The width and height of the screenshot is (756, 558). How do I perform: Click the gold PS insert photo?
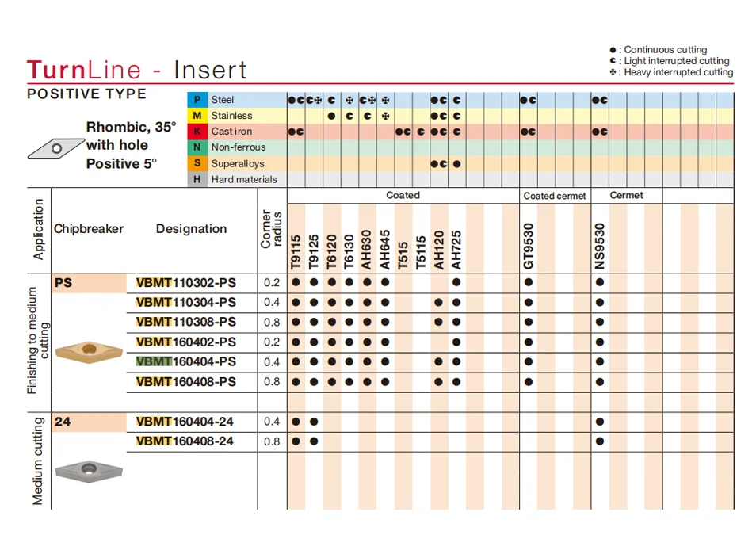pyautogui.click(x=90, y=352)
